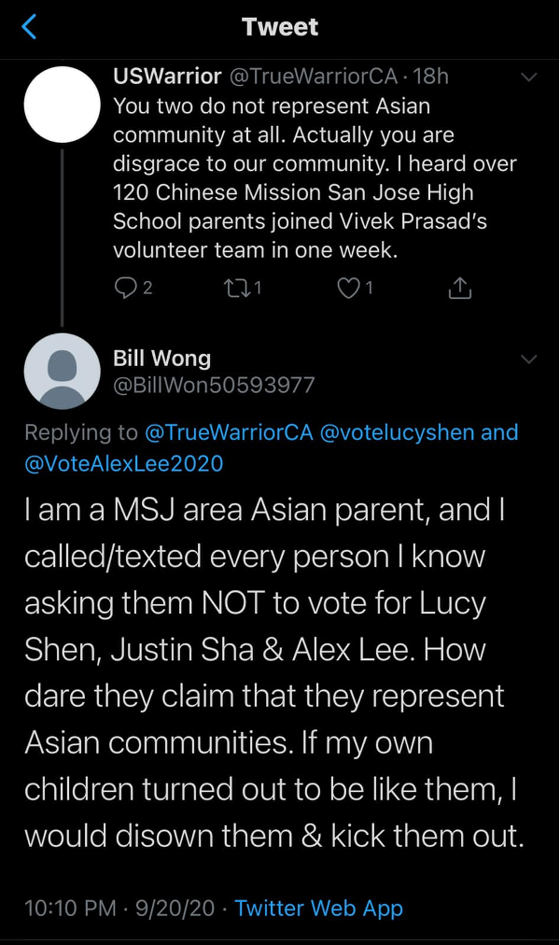560x945 pixels.
Task: Tap the Tweet header title
Action: (280, 27)
